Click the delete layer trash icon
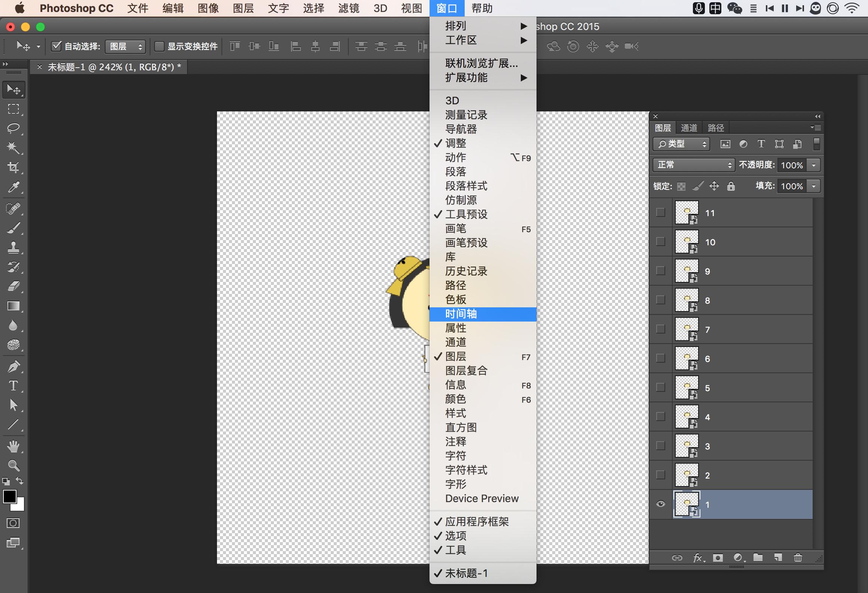The width and height of the screenshot is (868, 593). click(x=798, y=557)
